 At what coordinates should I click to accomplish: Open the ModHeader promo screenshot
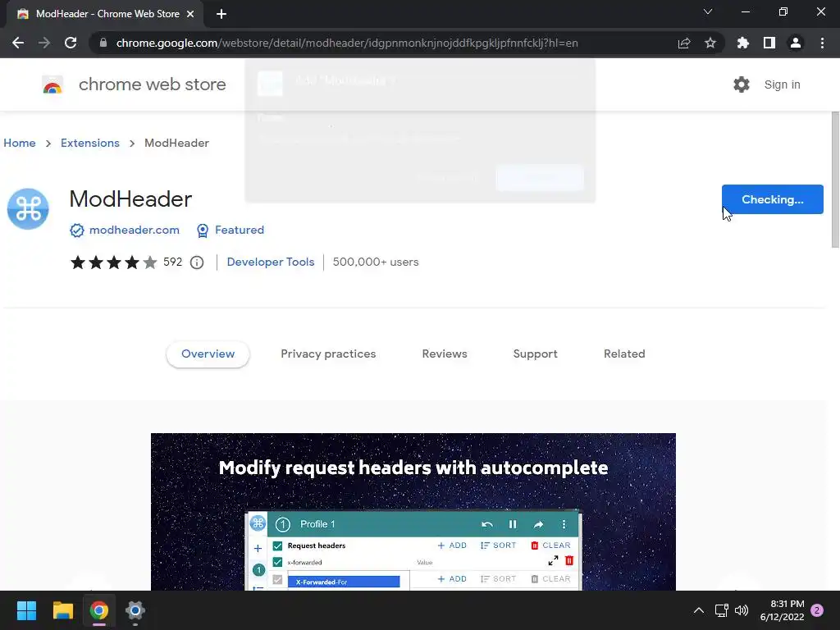(x=413, y=512)
